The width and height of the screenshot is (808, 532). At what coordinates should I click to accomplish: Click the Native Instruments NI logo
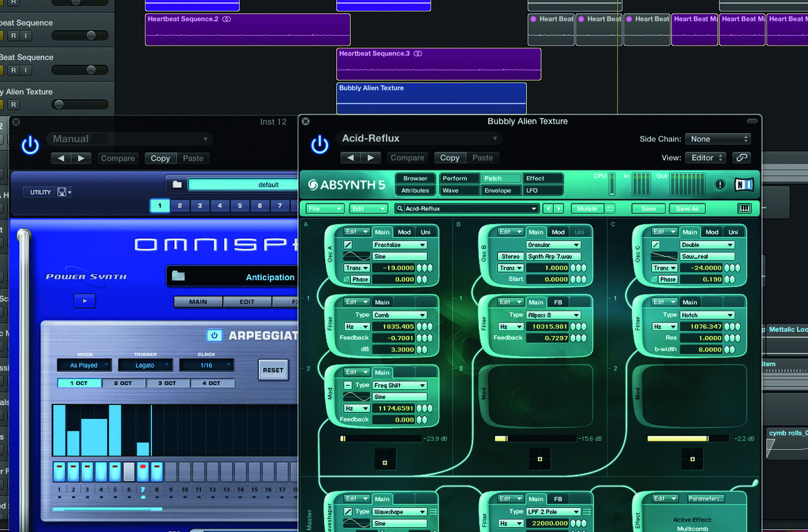point(744,184)
